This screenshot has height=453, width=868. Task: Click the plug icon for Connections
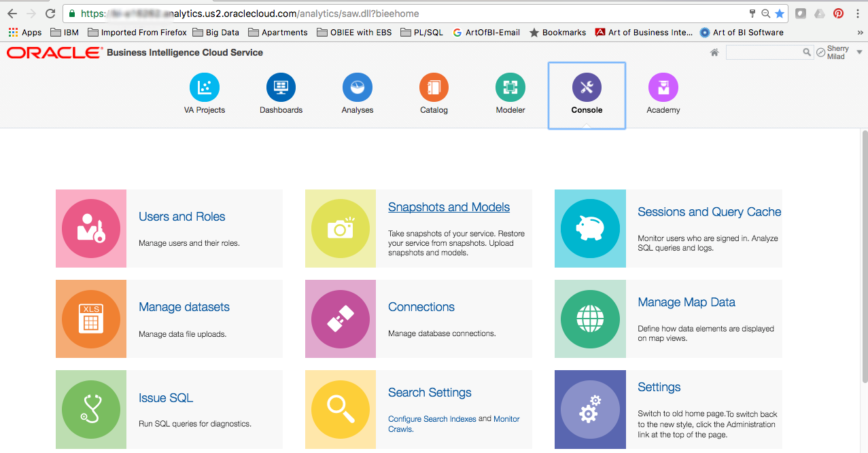[341, 319]
